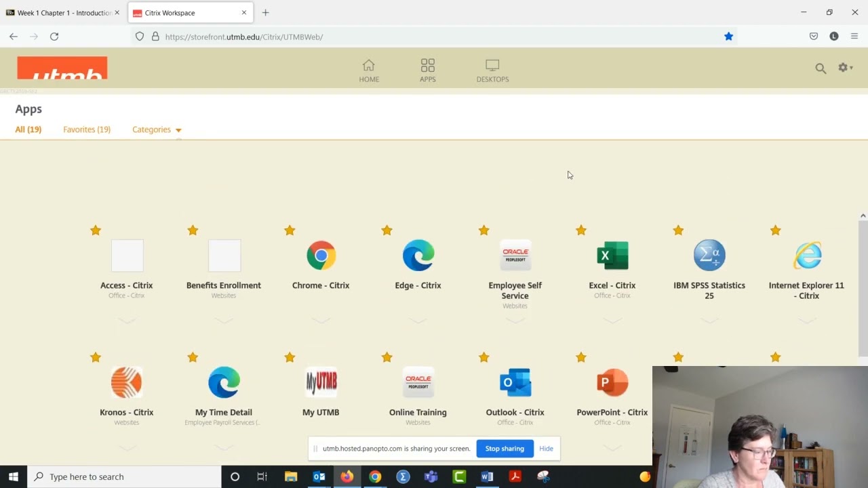Switch to the APPS view
Image resolution: width=868 pixels, height=488 pixels.
click(x=427, y=70)
